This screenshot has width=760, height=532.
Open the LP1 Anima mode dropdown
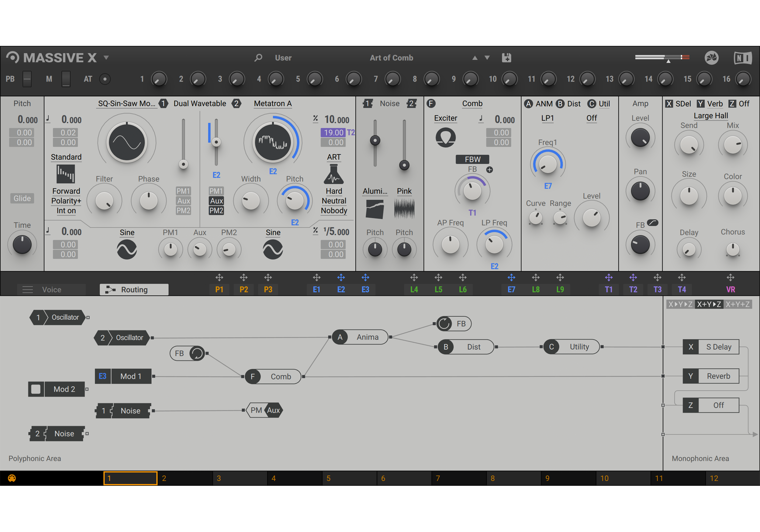pyautogui.click(x=548, y=118)
